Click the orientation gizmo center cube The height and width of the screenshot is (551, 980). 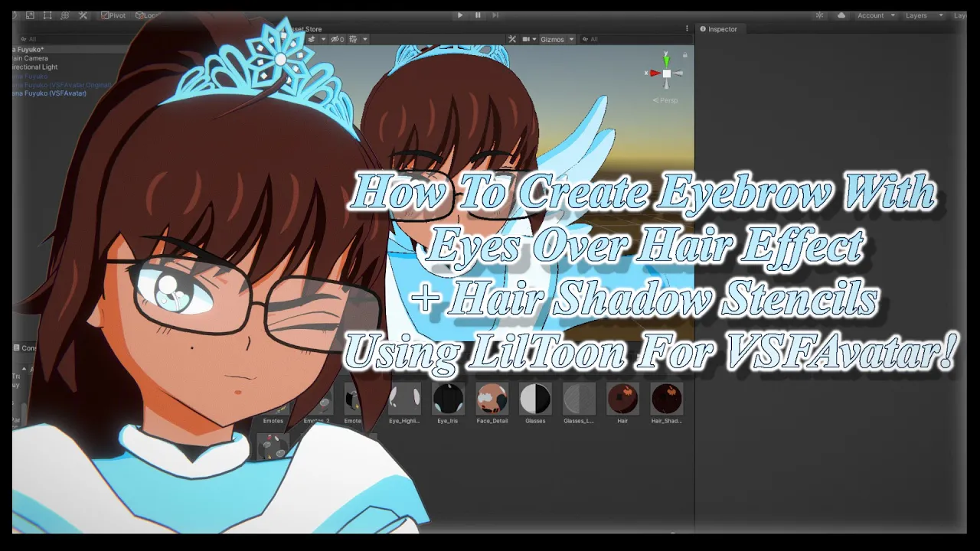pos(667,73)
